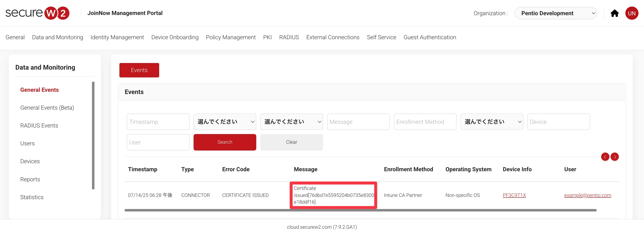644x232 pixels.
Task: Click the home icon in header
Action: click(614, 13)
